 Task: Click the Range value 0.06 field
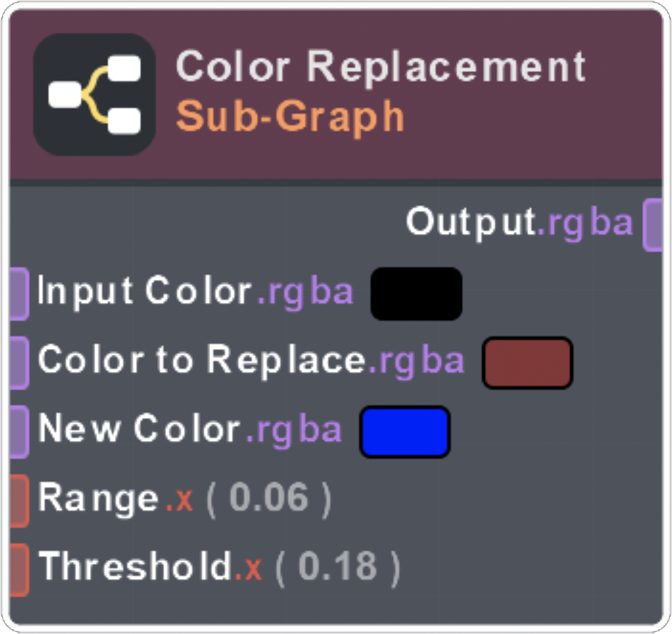pos(268,499)
